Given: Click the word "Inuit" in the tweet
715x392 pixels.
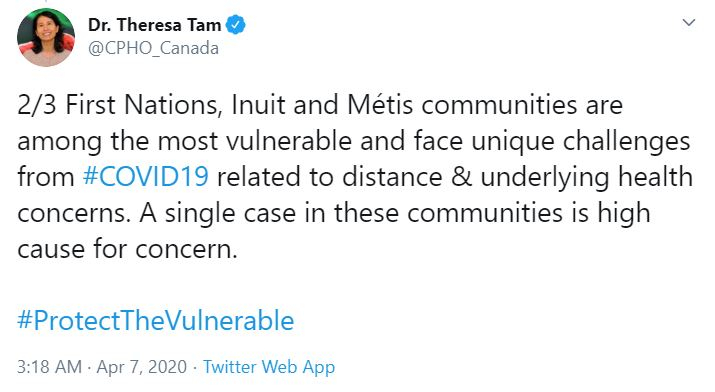Looking at the screenshot, I should tap(258, 105).
